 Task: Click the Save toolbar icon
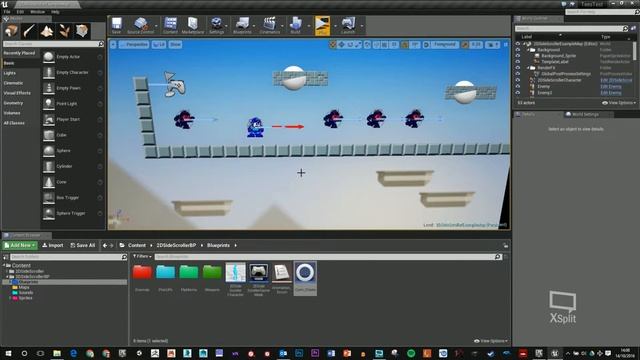[x=117, y=25]
